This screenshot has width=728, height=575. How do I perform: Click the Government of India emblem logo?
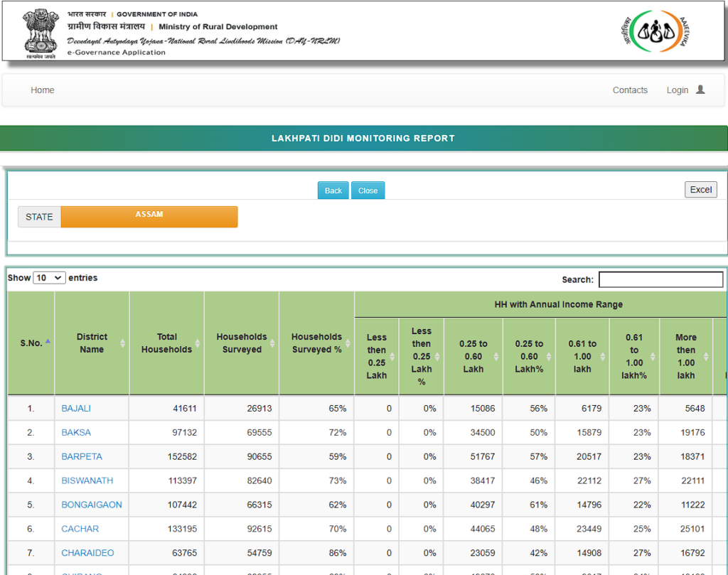41,33
